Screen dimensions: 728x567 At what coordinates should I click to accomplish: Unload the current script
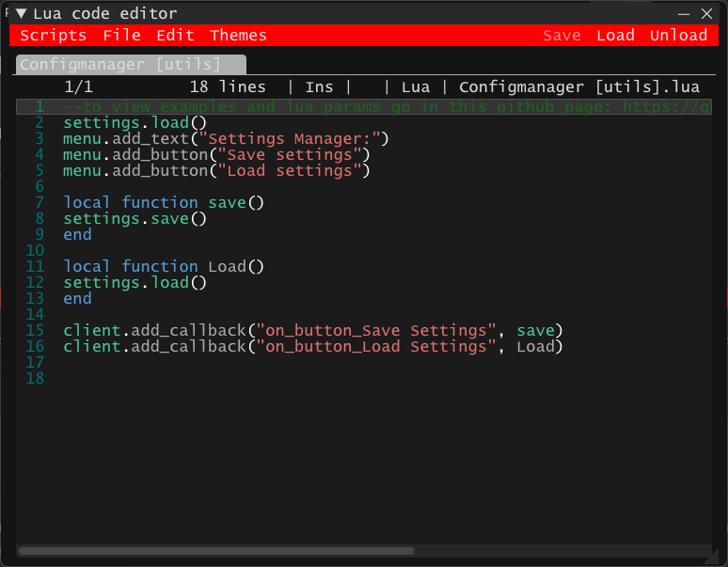tap(678, 36)
